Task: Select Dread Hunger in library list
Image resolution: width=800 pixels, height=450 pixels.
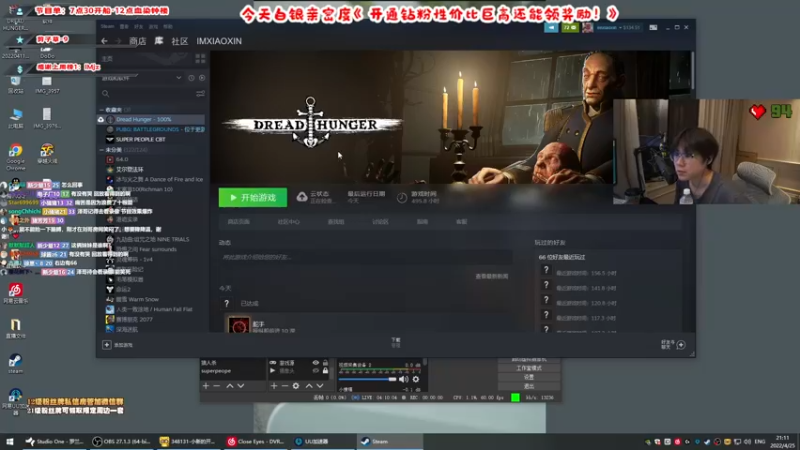Action: [x=152, y=119]
